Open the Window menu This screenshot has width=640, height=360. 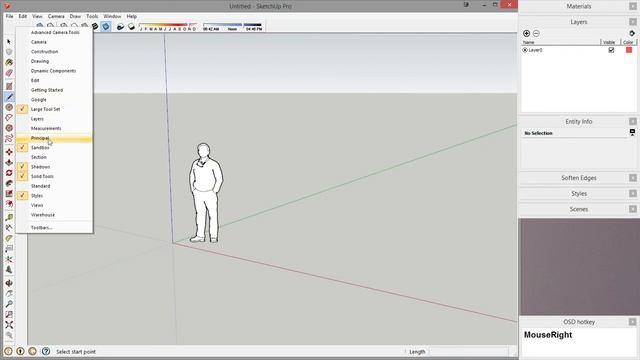112,16
